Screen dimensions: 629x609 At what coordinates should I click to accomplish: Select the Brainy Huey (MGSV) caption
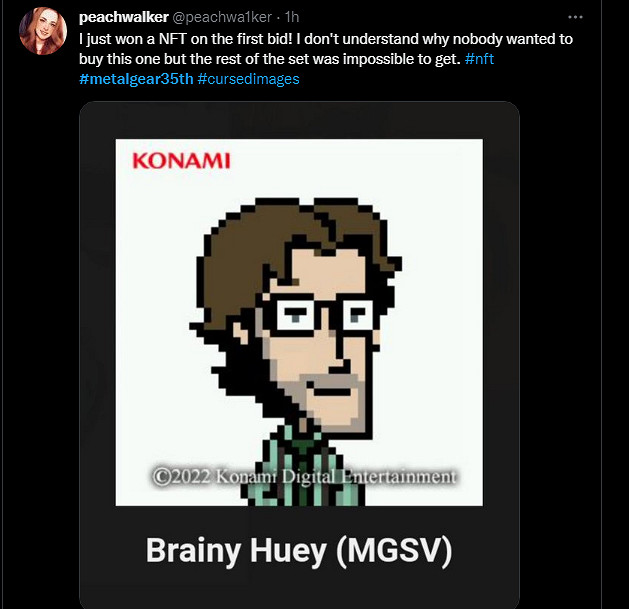(x=299, y=551)
